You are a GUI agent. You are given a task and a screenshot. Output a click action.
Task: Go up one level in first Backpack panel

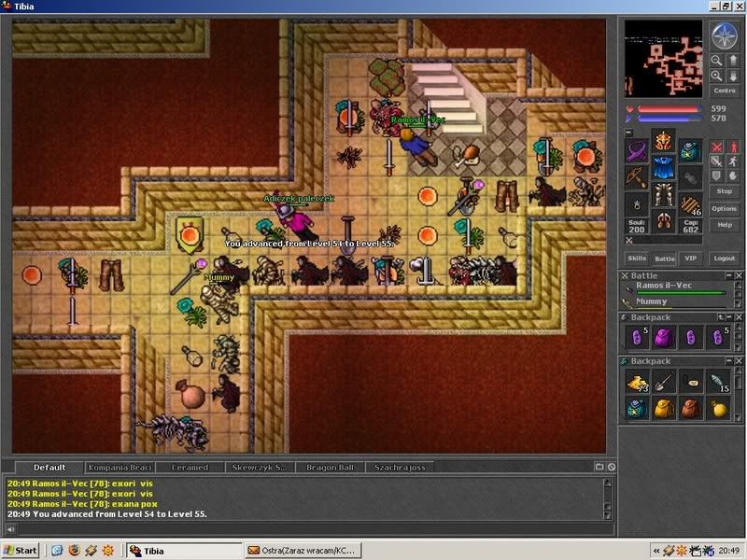click(720, 317)
